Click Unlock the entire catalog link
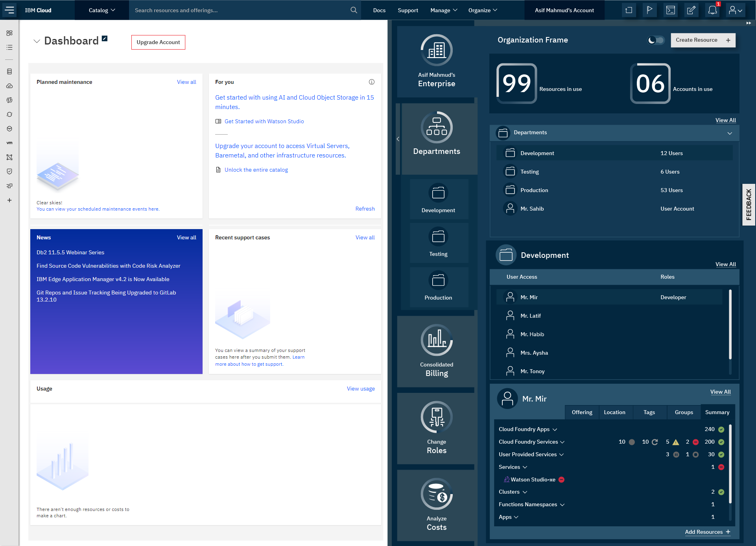 click(256, 170)
